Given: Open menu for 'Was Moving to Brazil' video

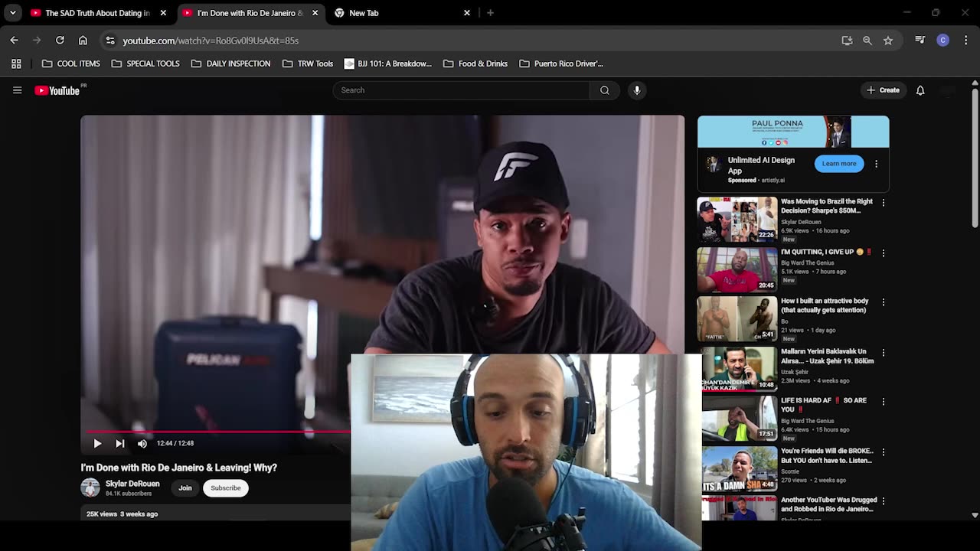Looking at the screenshot, I should pyautogui.click(x=884, y=203).
